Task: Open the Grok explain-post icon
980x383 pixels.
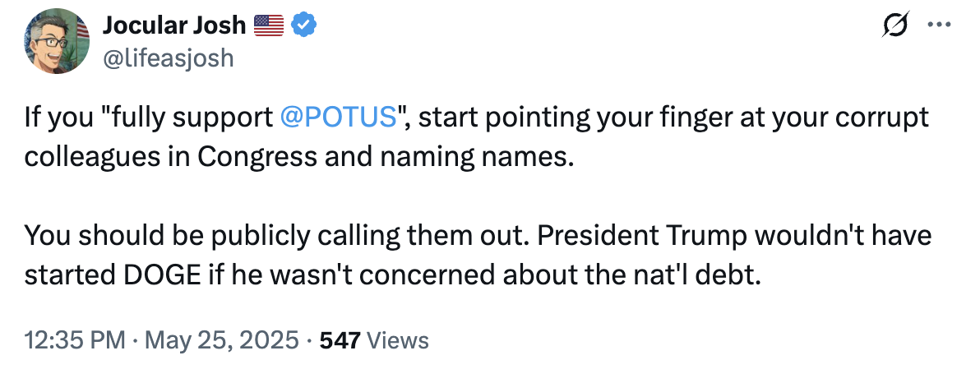Action: click(895, 25)
